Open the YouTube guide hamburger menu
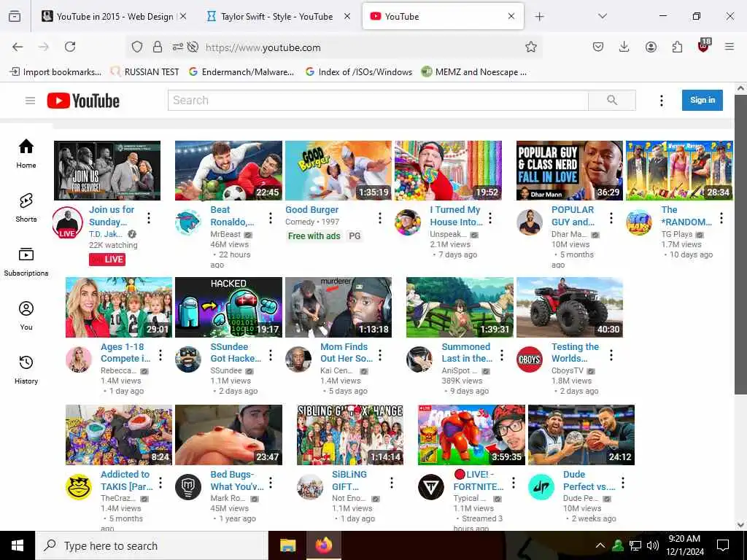This screenshot has width=747, height=560. [30, 101]
